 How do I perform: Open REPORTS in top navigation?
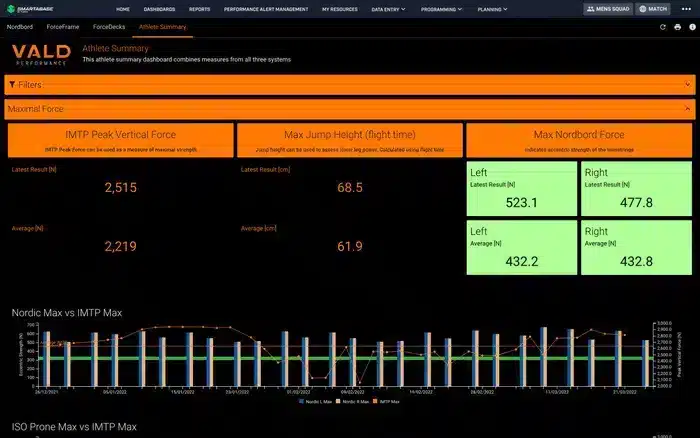point(200,9)
